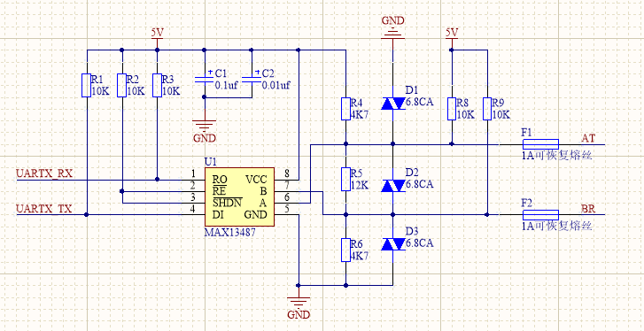Viewport: 644px width, 331px height.
Task: Click the SHDN pin name on U1
Action: (x=227, y=203)
